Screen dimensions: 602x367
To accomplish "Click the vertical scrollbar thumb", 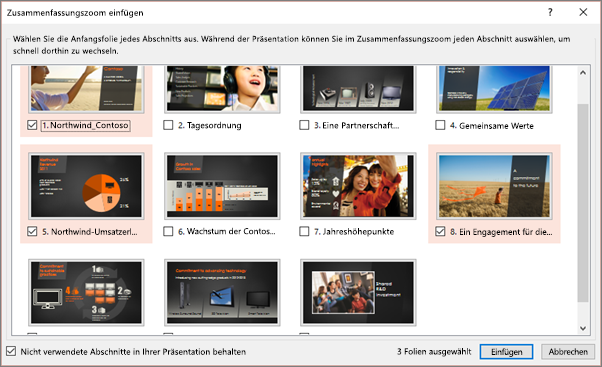I will click(x=583, y=202).
